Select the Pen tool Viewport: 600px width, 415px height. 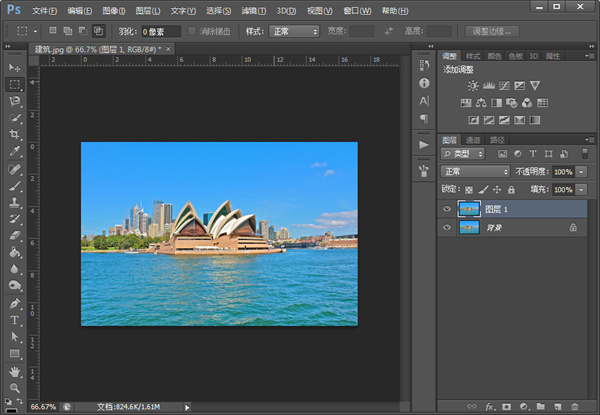pyautogui.click(x=15, y=303)
